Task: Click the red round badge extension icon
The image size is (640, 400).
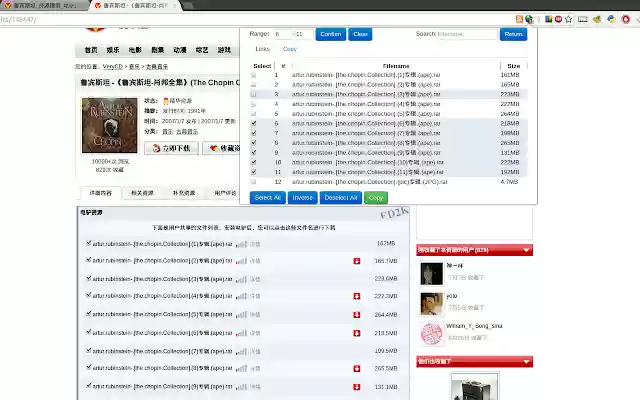Action: 558,19
